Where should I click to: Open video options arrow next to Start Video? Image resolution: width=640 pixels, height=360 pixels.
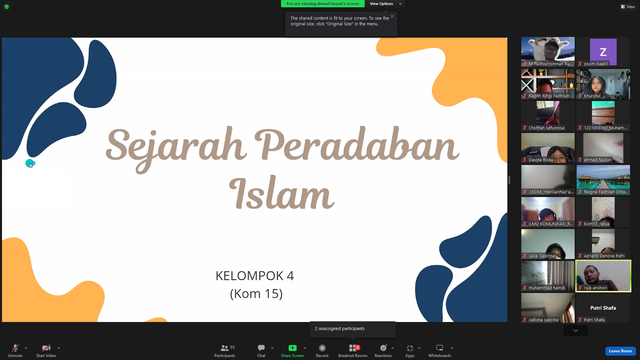[59, 348]
